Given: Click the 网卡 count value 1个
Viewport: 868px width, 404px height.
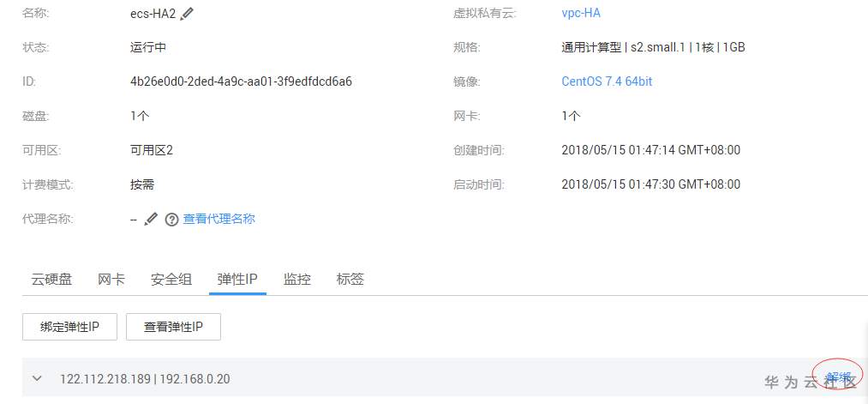Looking at the screenshot, I should [x=571, y=116].
